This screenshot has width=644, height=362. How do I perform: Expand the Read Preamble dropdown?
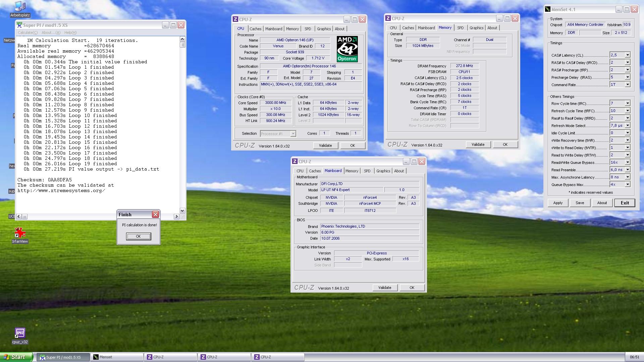[x=627, y=170]
